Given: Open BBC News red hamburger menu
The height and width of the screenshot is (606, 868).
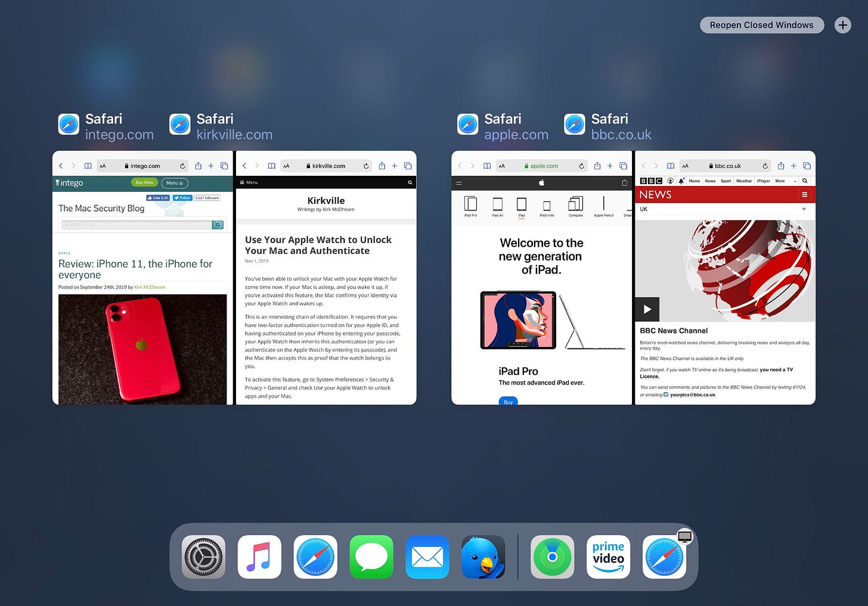Looking at the screenshot, I should (x=805, y=195).
